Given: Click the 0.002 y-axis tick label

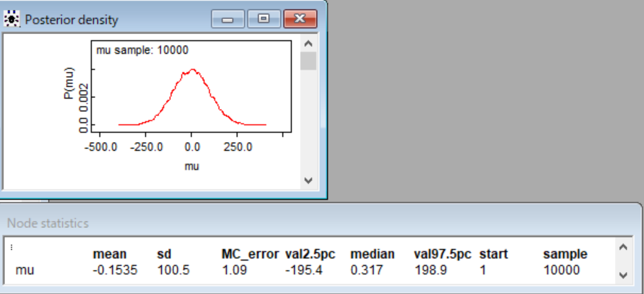Looking at the screenshot, I should (x=84, y=98).
